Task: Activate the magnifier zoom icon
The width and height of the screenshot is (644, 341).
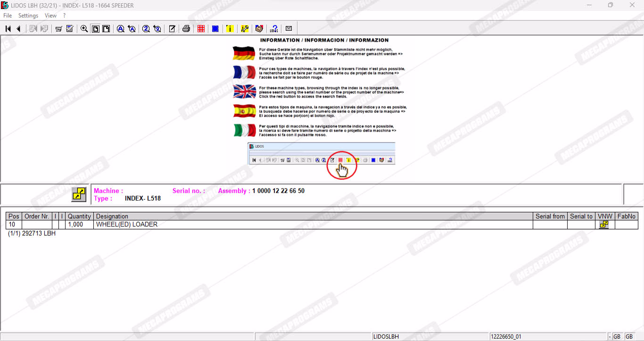Action: (x=84, y=29)
